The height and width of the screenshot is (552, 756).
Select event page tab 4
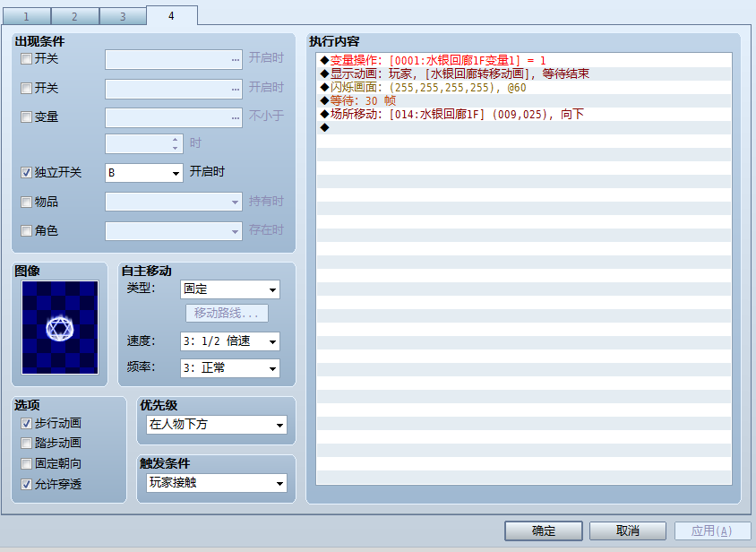tap(172, 15)
